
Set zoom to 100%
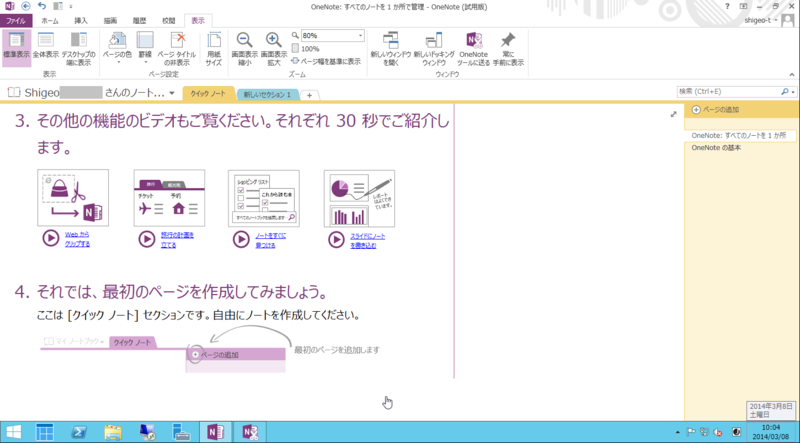(x=306, y=49)
